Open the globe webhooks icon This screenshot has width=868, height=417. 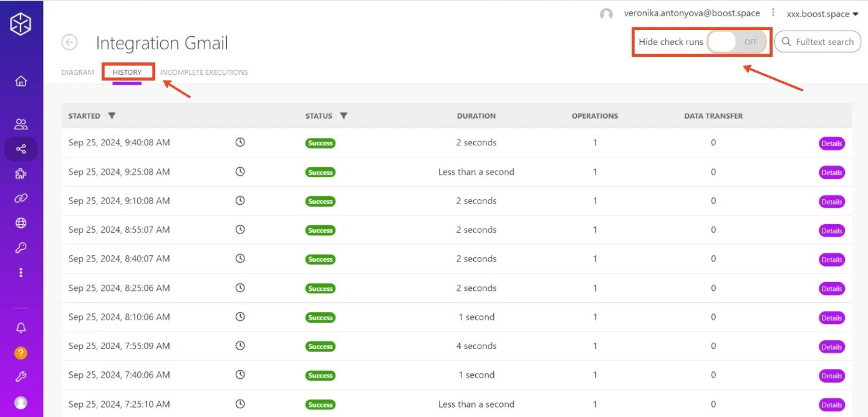click(21, 223)
